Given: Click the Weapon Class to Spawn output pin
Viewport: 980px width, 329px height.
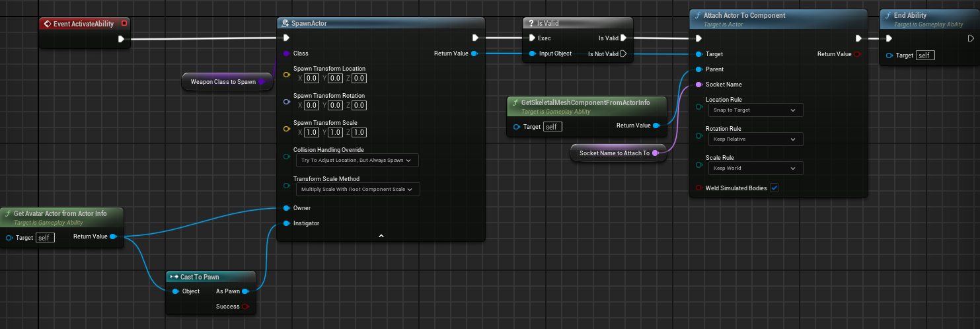Looking at the screenshot, I should 262,82.
